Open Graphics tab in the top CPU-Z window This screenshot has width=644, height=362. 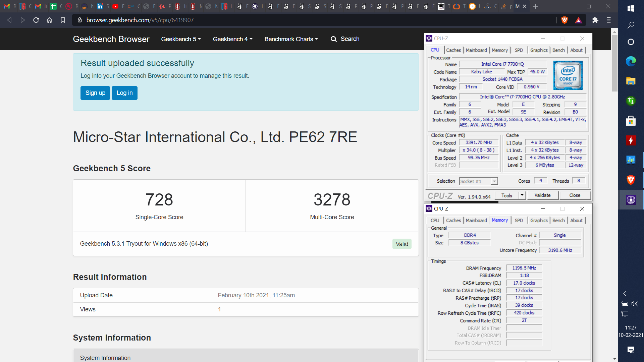pos(539,50)
